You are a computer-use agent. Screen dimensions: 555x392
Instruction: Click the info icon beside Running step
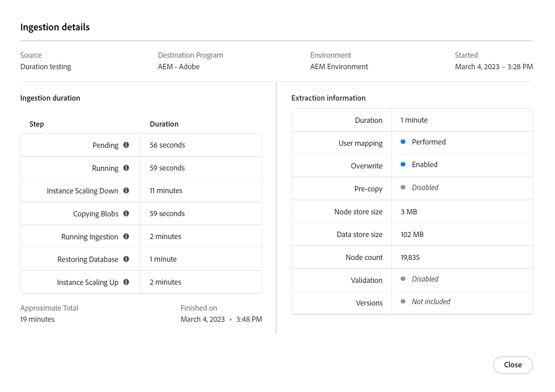point(126,168)
